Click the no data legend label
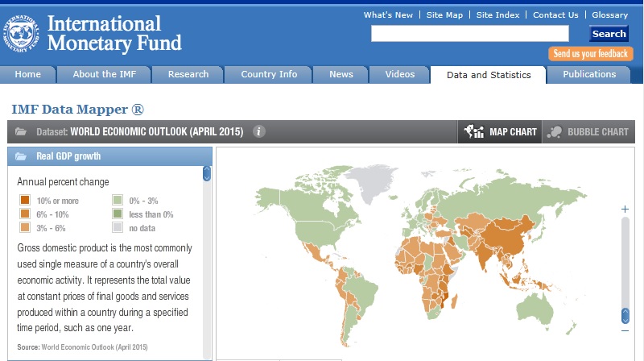This screenshot has height=361, width=644. [x=142, y=228]
